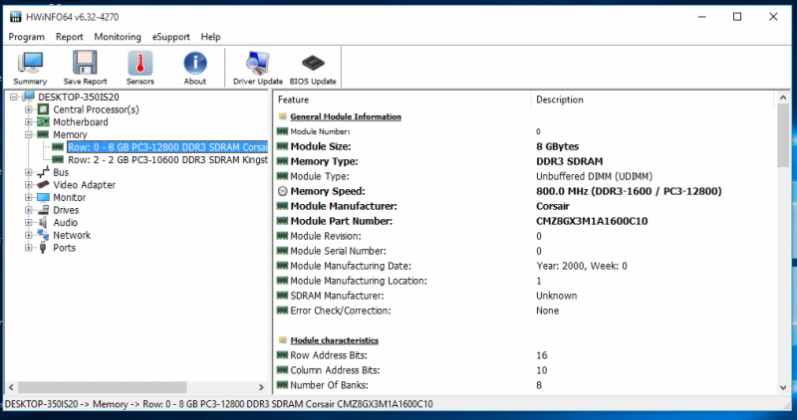Viewport: 797px width, 420px height.
Task: Click the Drives tree icon
Action: [x=44, y=210]
